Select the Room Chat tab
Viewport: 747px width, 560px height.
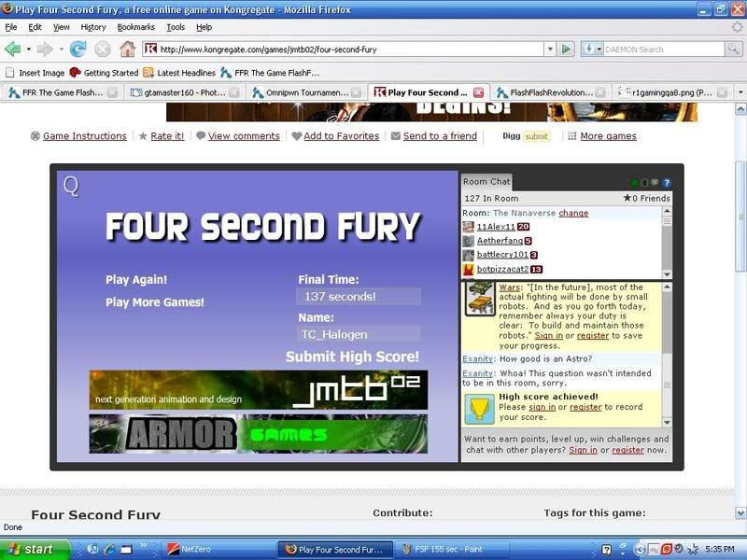tap(486, 181)
